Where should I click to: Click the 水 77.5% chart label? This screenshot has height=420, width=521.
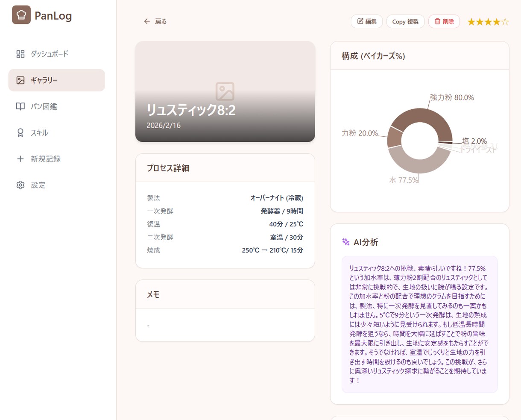coord(404,180)
